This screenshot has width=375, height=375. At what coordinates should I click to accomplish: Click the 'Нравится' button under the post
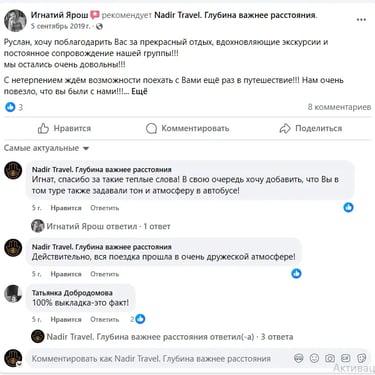tap(64, 128)
